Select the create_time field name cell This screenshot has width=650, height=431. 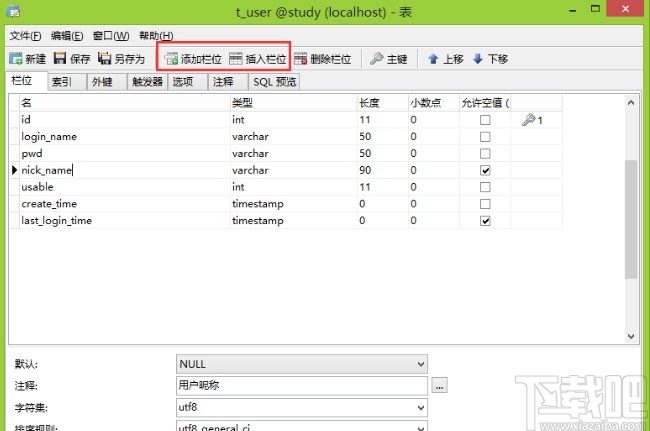125,203
